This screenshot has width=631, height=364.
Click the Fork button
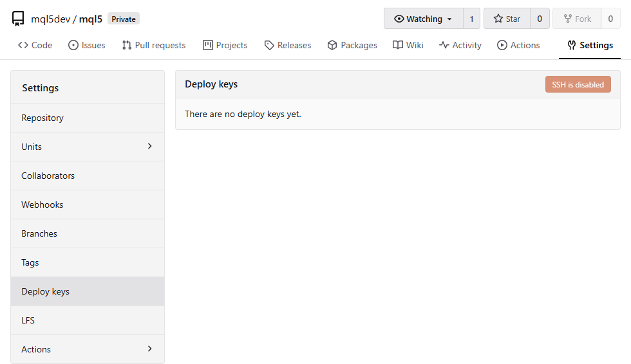click(577, 19)
